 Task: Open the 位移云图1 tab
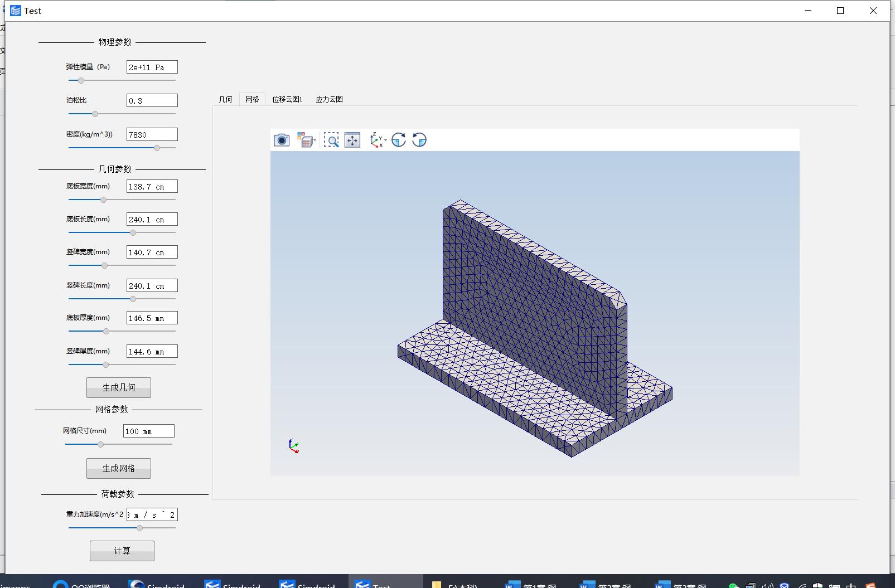[287, 99]
